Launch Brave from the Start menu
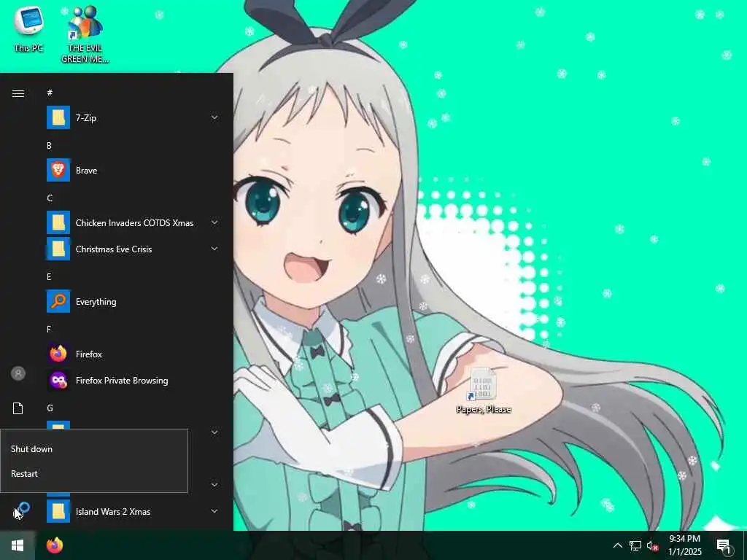The width and height of the screenshot is (747, 560). point(133,171)
